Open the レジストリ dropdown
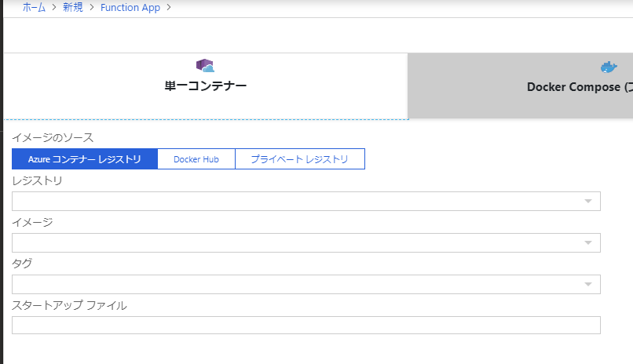633x364 pixels. (306, 201)
